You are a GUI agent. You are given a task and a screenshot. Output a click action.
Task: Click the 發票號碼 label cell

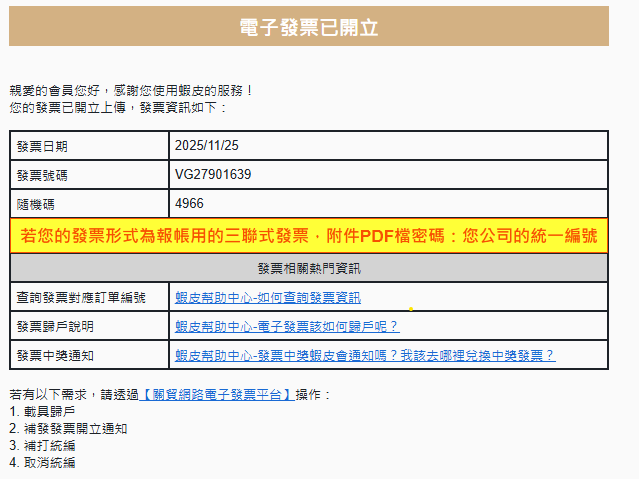(43, 176)
